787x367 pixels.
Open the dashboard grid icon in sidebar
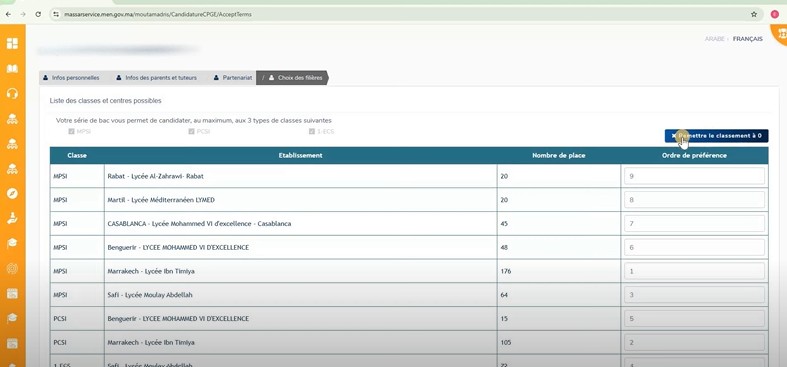[12, 43]
